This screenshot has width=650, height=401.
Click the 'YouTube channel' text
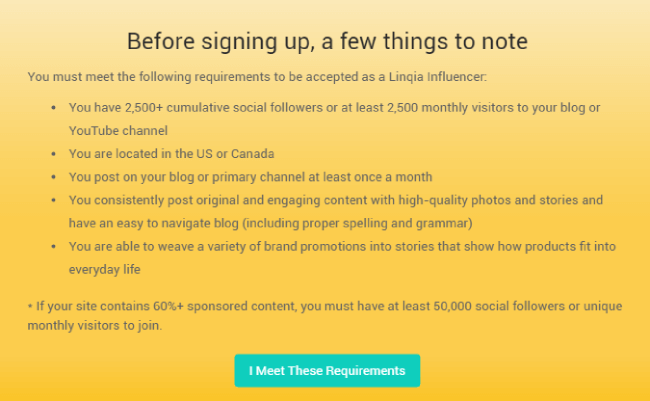(118, 131)
